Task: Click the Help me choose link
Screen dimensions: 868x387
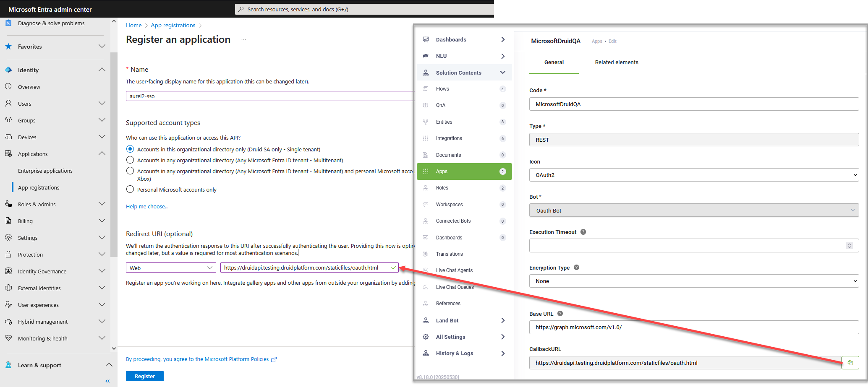Action: tap(147, 206)
